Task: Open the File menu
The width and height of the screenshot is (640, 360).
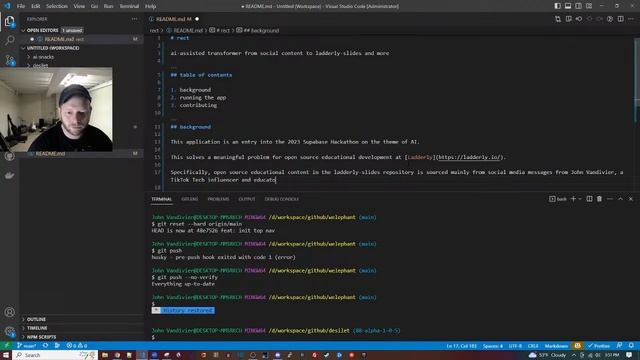Action: (x=21, y=6)
